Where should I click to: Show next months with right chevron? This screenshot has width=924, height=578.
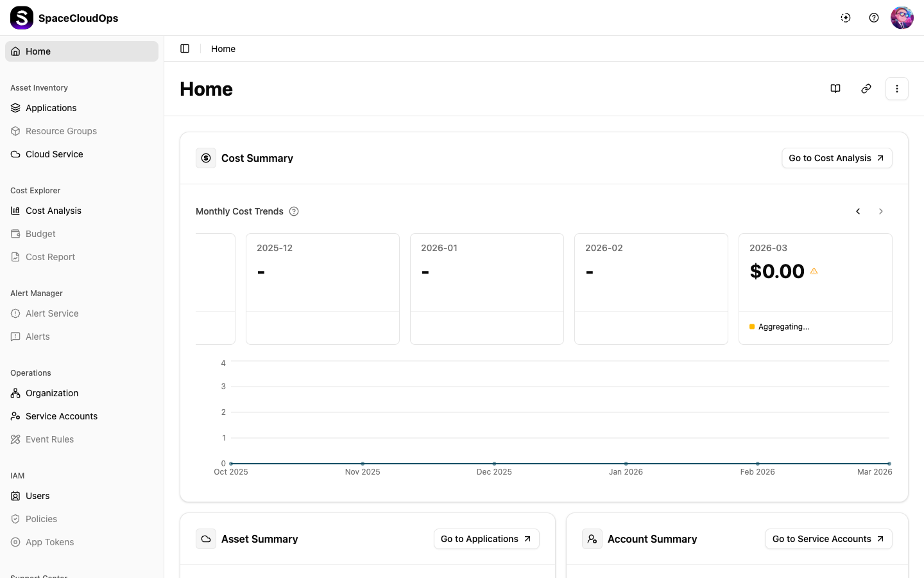[881, 211]
